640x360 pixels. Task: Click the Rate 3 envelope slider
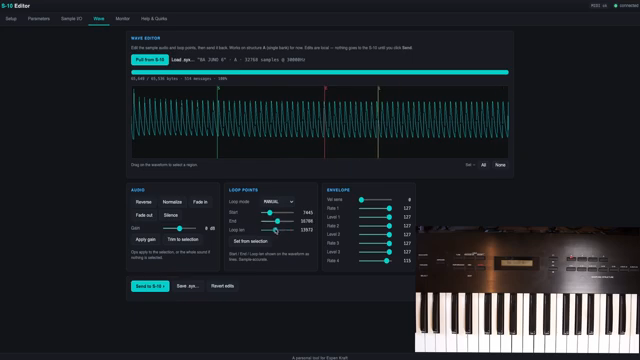[x=376, y=243]
